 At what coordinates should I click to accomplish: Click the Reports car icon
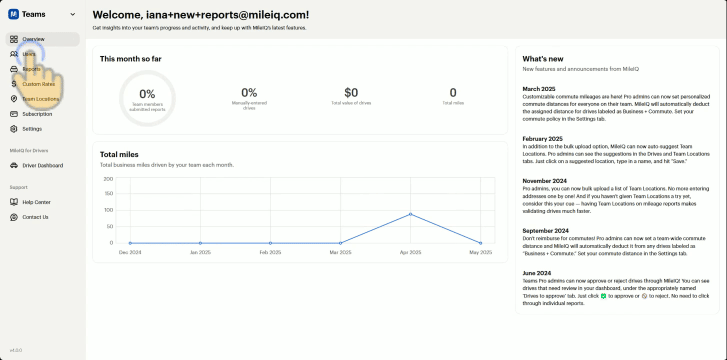pos(14,69)
